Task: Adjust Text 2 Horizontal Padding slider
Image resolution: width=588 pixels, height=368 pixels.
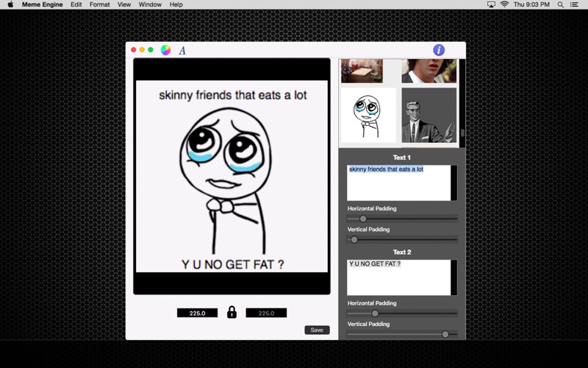Action: (x=402, y=314)
